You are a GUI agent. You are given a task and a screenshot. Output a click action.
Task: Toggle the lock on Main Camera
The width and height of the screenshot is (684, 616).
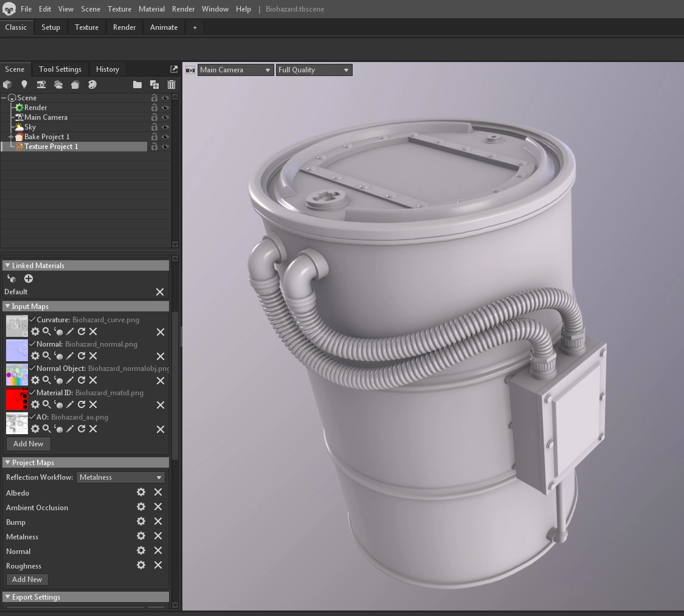[x=154, y=117]
